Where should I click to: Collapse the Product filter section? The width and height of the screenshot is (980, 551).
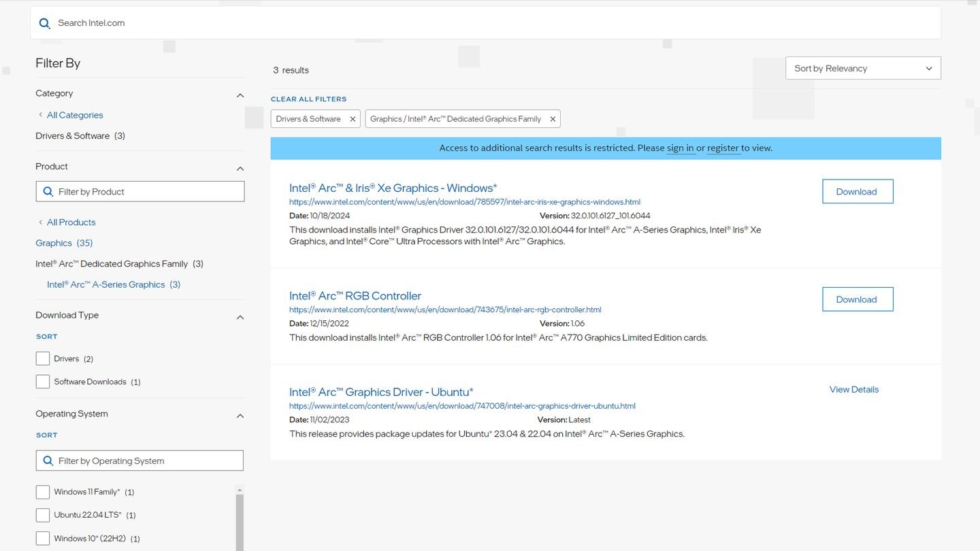tap(240, 168)
